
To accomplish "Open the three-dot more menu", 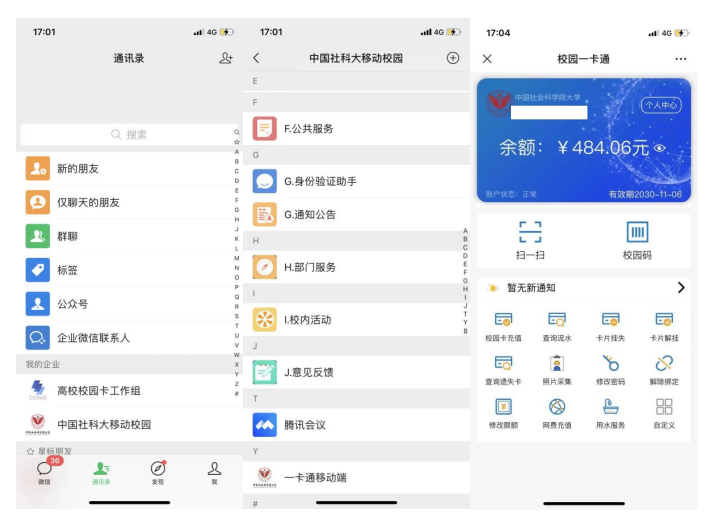I will click(x=681, y=59).
